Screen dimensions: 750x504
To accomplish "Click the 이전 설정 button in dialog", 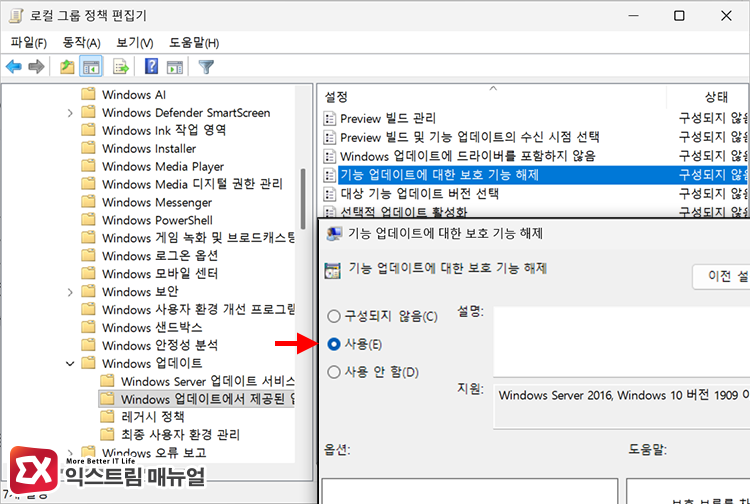I will coord(721,276).
